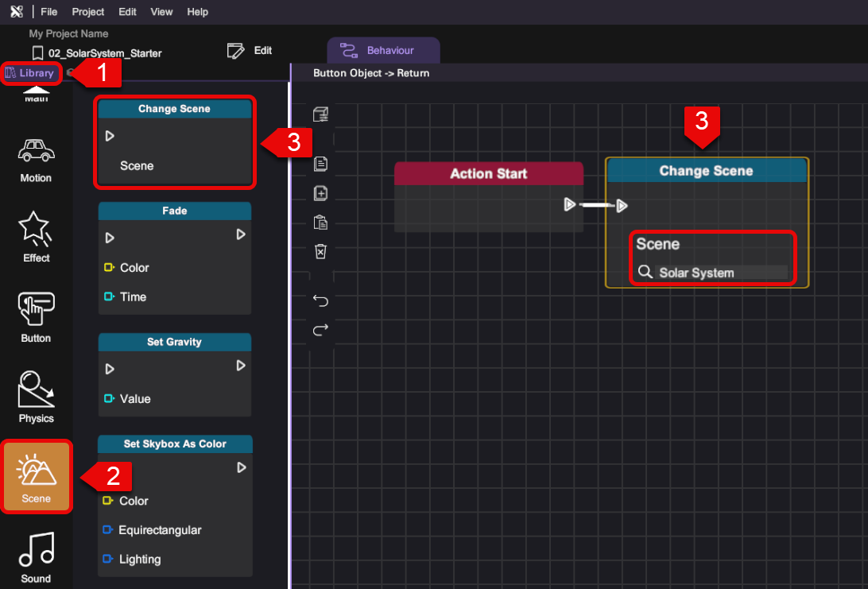Click the undo arrow icon
Image resolution: width=868 pixels, height=589 pixels.
(320, 300)
